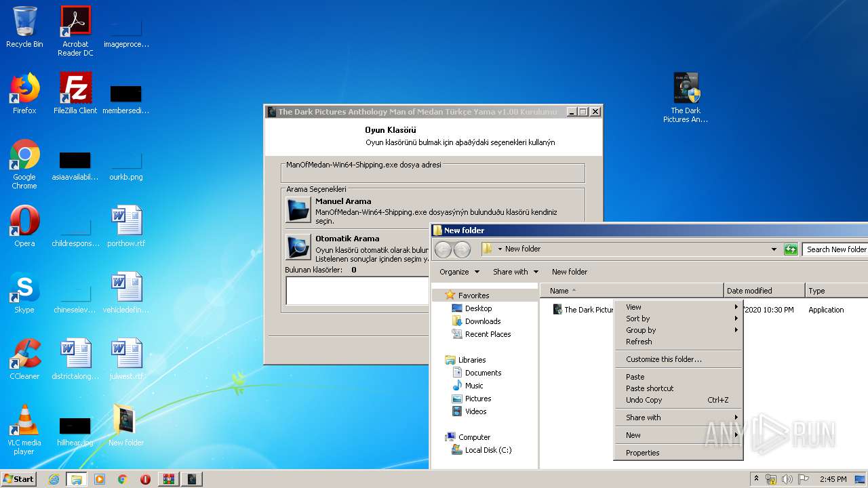The width and height of the screenshot is (868, 488).
Task: Select the districtalong document icon on desktop
Action: tap(75, 359)
